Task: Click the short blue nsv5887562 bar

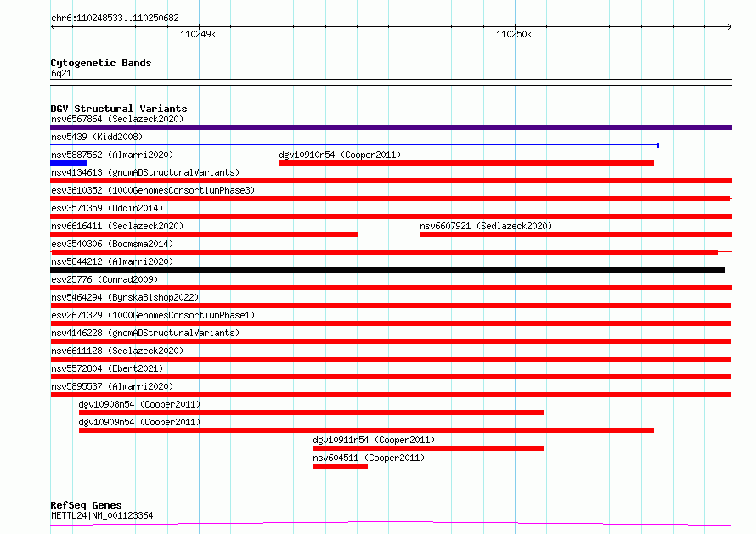Action: pyautogui.click(x=69, y=162)
